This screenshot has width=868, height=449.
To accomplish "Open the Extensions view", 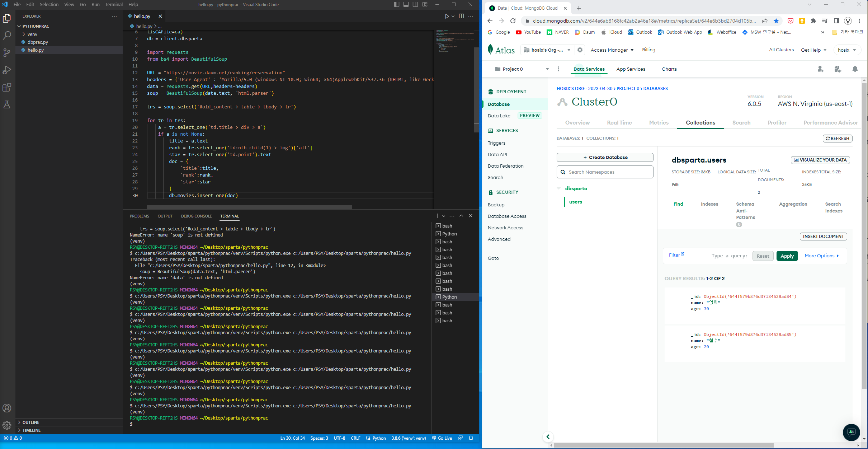I will pyautogui.click(x=7, y=87).
